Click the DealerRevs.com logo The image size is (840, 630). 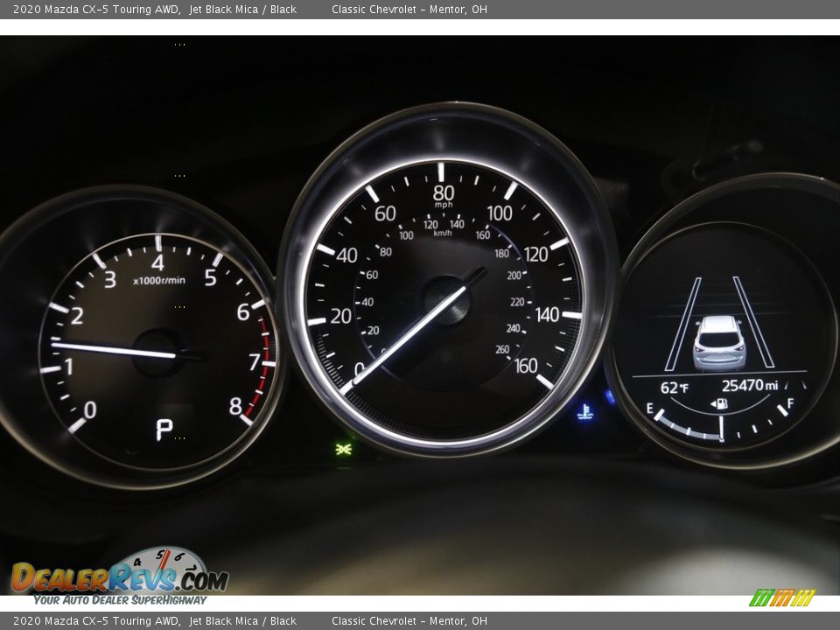119,577
